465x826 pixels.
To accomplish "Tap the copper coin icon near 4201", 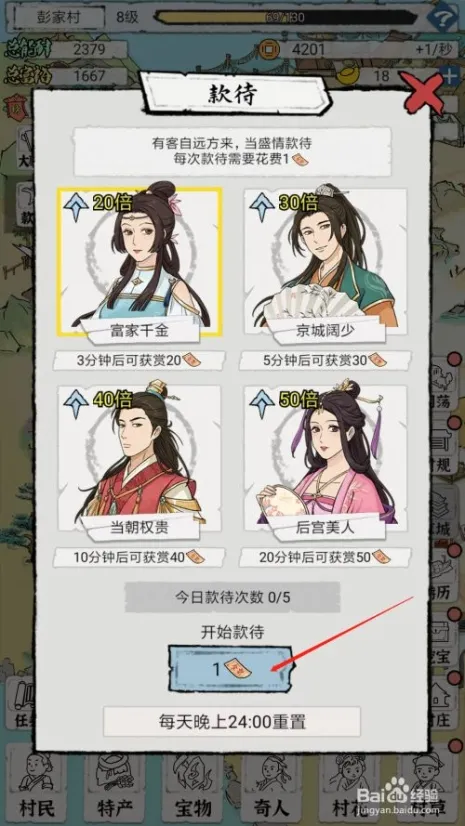I will click(269, 51).
